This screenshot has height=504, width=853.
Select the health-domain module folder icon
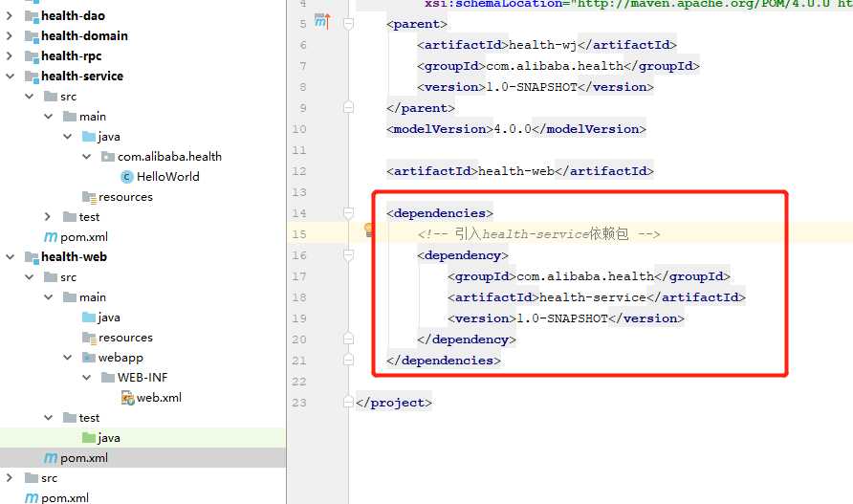coord(32,36)
